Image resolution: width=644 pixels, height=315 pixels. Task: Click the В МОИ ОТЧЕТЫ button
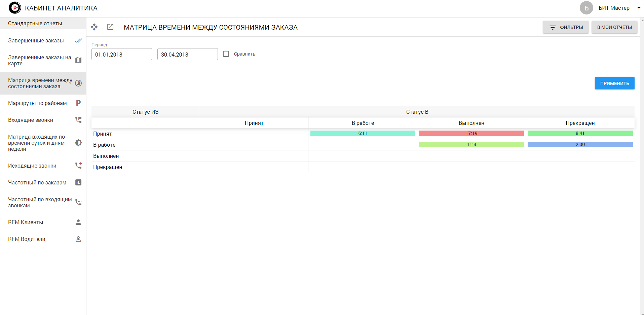614,27
